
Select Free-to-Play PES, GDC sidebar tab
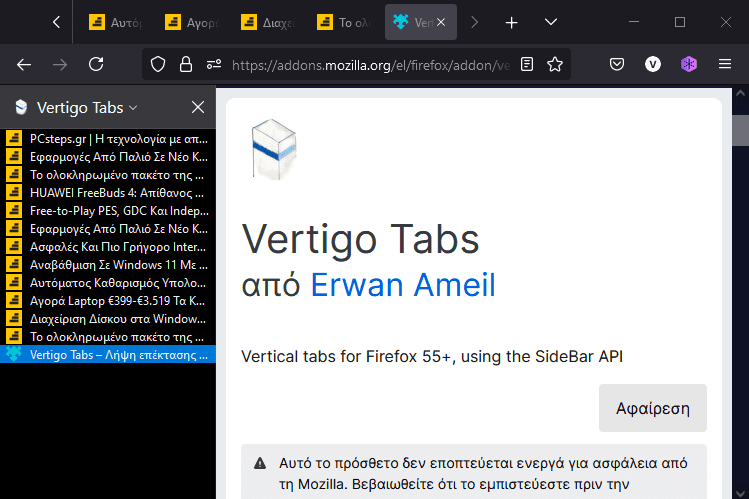coord(108,211)
